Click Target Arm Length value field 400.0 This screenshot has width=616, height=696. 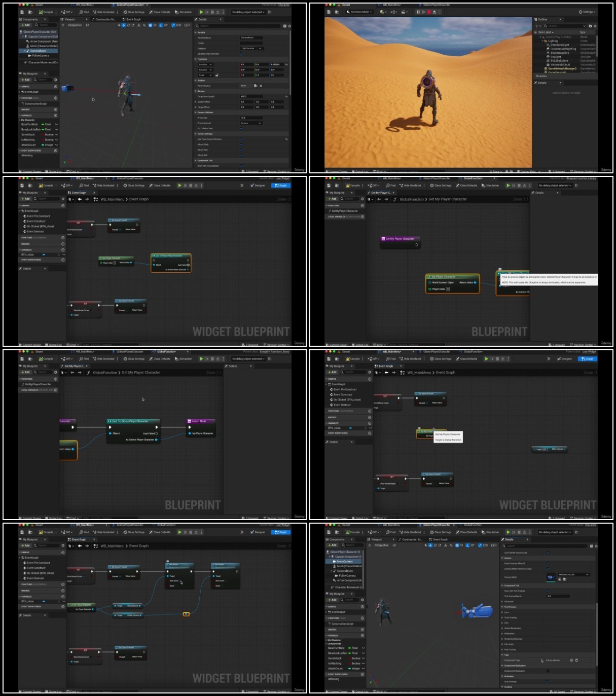(x=251, y=96)
